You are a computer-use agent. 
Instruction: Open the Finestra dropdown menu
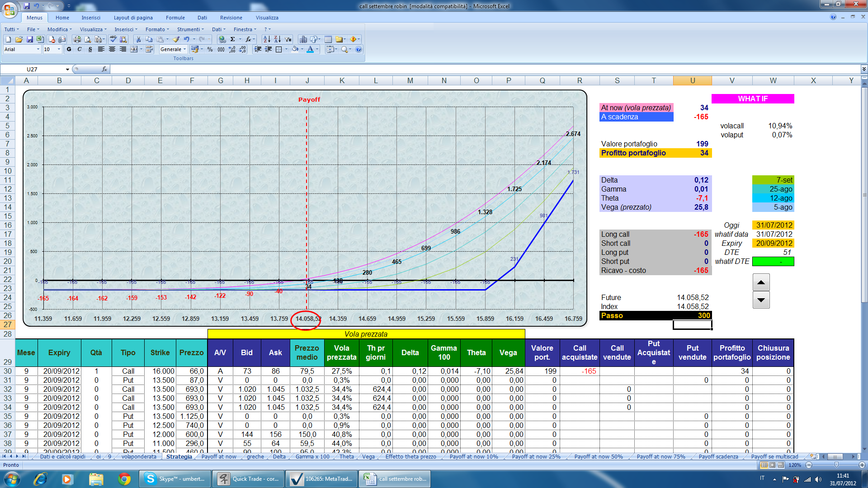pyautogui.click(x=245, y=29)
